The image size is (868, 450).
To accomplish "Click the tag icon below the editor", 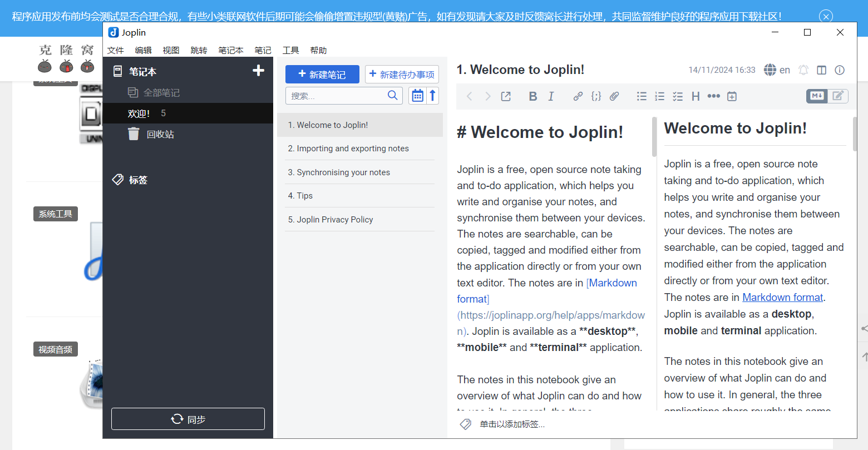I will click(466, 424).
